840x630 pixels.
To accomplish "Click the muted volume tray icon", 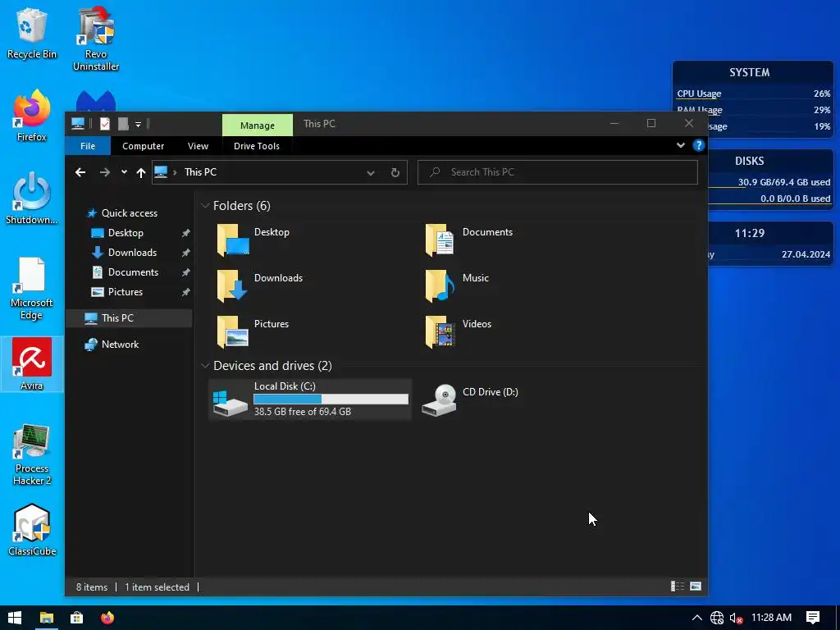I will [736, 619].
